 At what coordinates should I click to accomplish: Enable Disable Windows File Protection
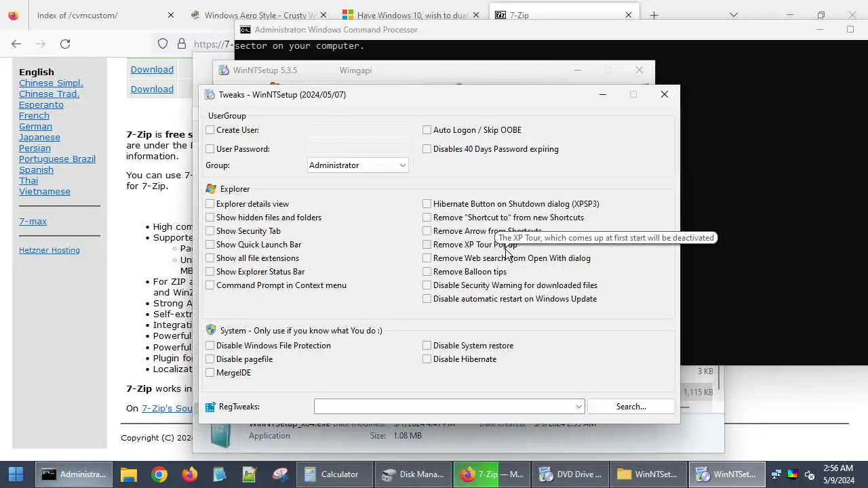point(210,346)
